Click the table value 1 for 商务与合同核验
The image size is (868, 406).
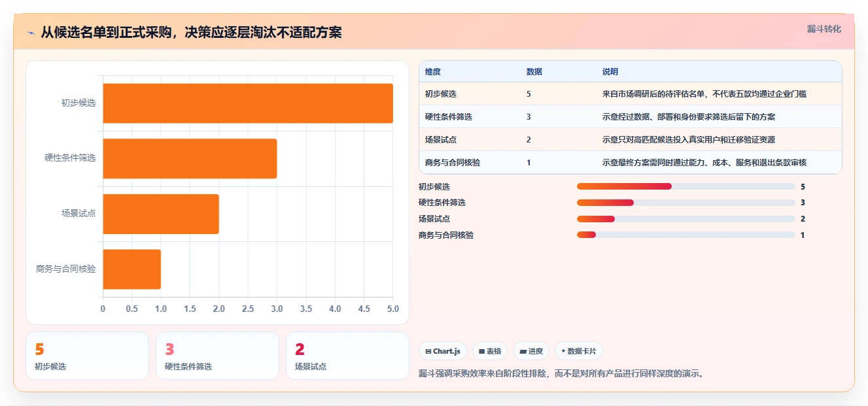click(529, 163)
